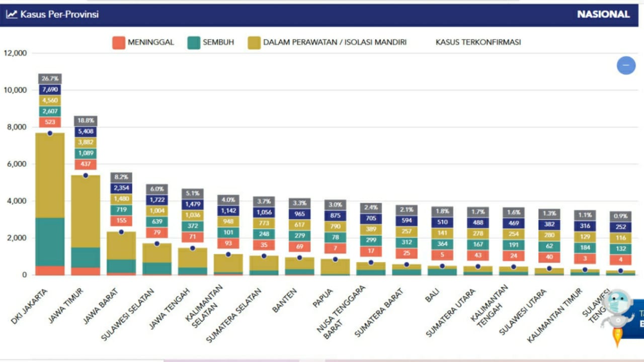Select the BALI province axis label
Screen dimensions: 644x362
coord(432,296)
